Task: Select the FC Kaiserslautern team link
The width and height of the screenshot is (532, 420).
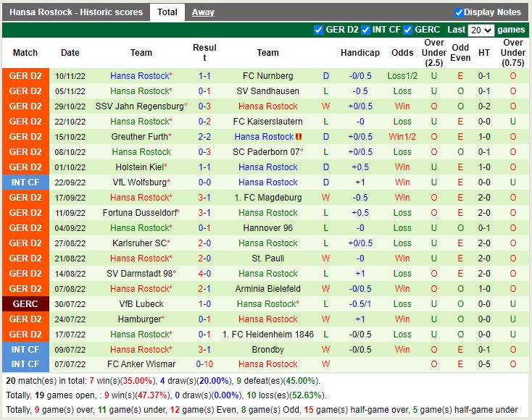Action: point(267,122)
